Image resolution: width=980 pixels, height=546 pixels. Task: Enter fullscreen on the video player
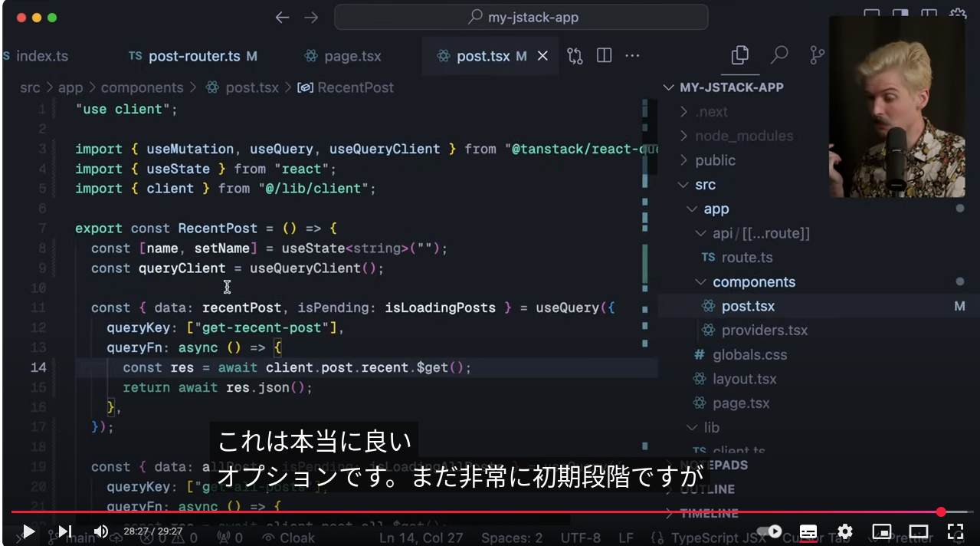[955, 531]
